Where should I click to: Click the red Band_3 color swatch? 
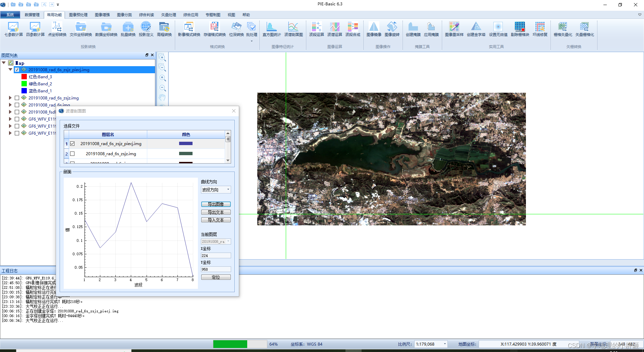point(24,77)
